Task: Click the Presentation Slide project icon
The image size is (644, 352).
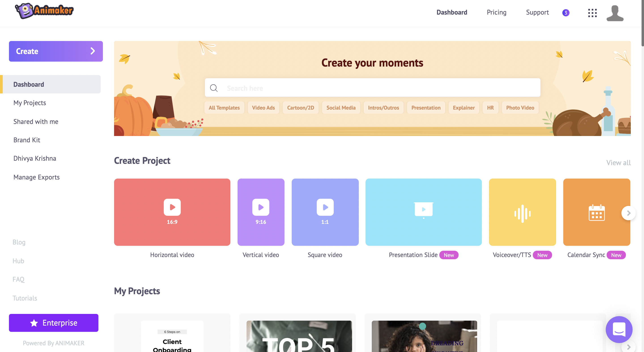Action: [424, 212]
